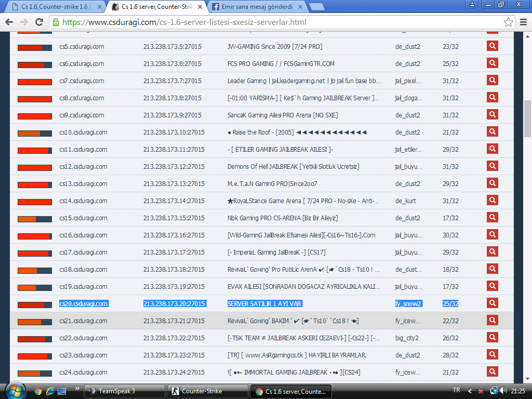Screen dimensions: 532x399
Task: Click TR language indicator in taskbar
Action: pyautogui.click(x=456, y=390)
